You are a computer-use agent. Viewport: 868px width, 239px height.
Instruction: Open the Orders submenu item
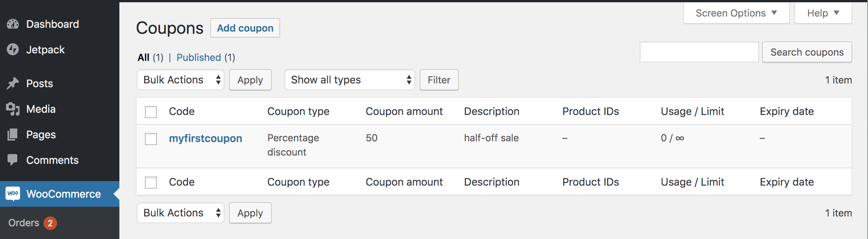[x=24, y=223]
